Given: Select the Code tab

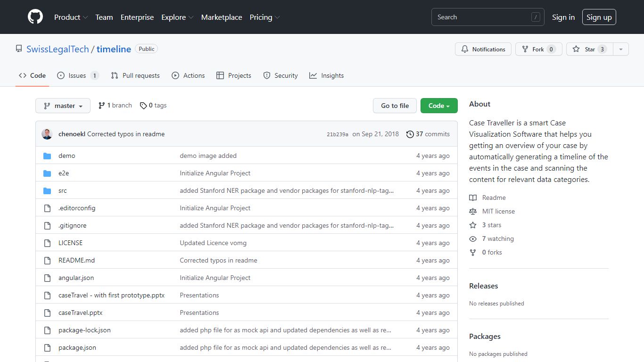Looking at the screenshot, I should coord(33,75).
